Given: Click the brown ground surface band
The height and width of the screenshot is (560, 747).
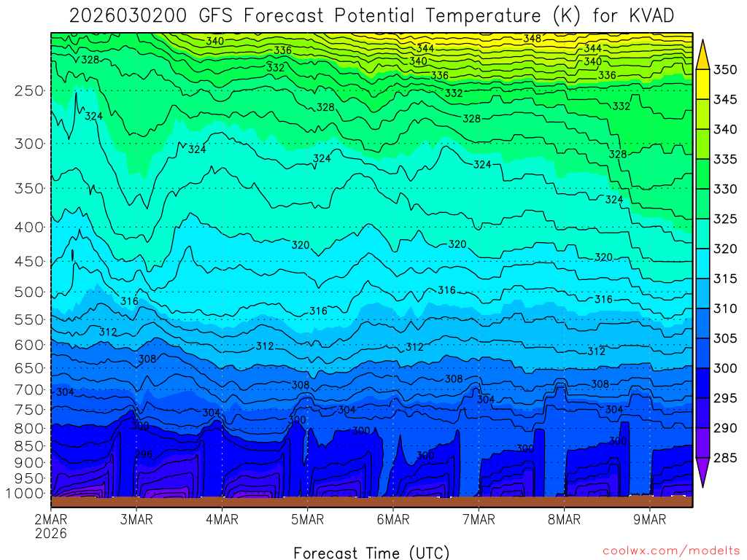Looking at the screenshot, I should 371,502.
